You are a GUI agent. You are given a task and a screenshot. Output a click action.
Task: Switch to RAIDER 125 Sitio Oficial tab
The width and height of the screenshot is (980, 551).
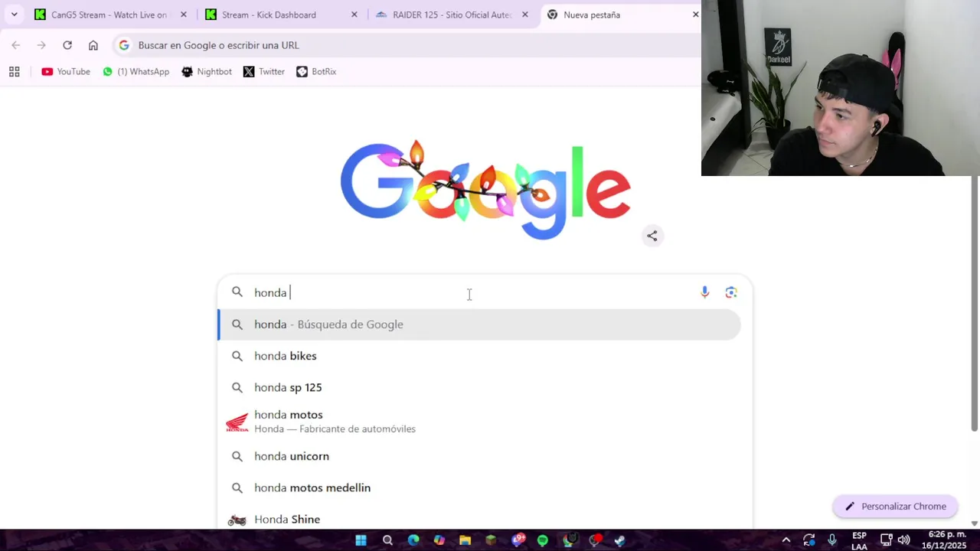click(x=451, y=15)
